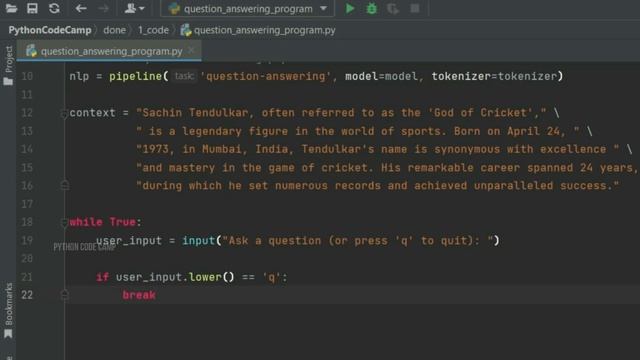Save all with the floppy disk icon
The image size is (640, 360).
pyautogui.click(x=32, y=8)
